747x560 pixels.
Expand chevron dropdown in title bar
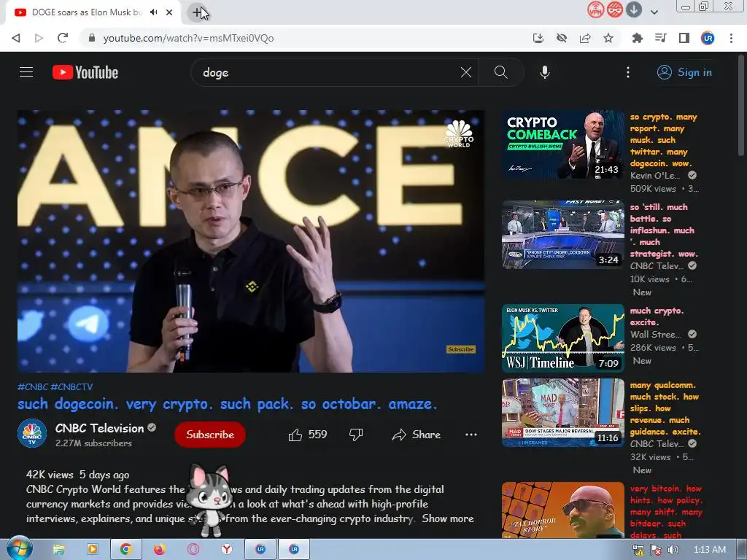coord(654,12)
